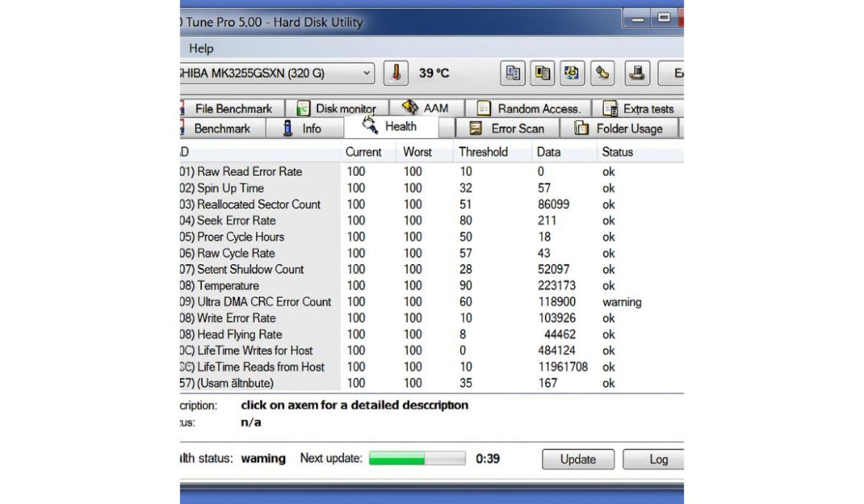Click the save screenshot image icon
864x504 pixels.
pos(572,72)
